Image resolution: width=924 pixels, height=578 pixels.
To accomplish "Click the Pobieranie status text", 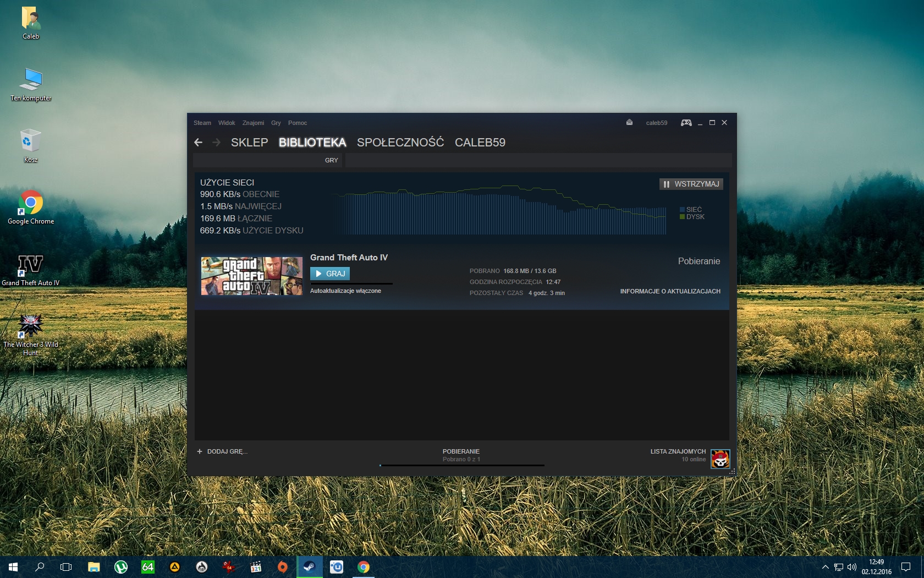I will point(699,261).
